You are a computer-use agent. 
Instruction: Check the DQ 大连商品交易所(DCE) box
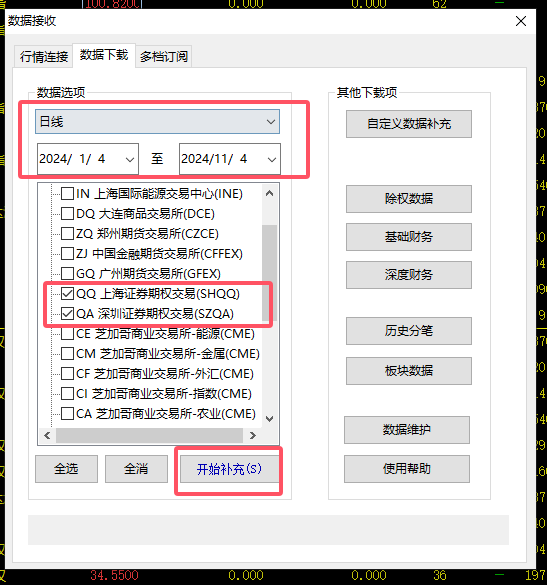[x=67, y=214]
